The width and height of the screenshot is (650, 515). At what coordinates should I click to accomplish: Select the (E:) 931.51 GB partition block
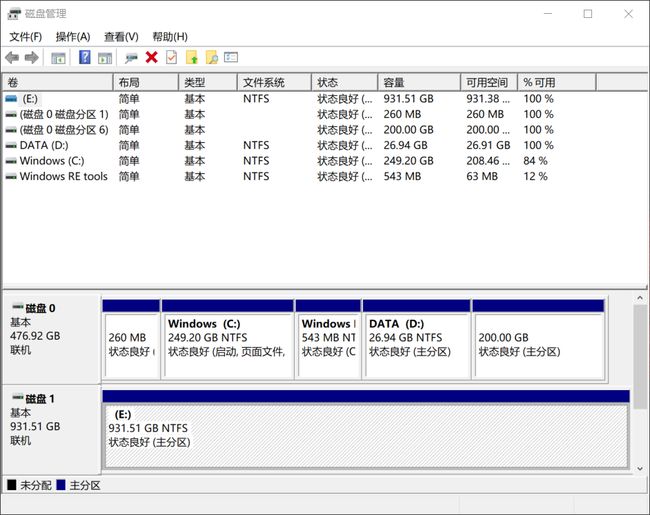tap(366, 430)
